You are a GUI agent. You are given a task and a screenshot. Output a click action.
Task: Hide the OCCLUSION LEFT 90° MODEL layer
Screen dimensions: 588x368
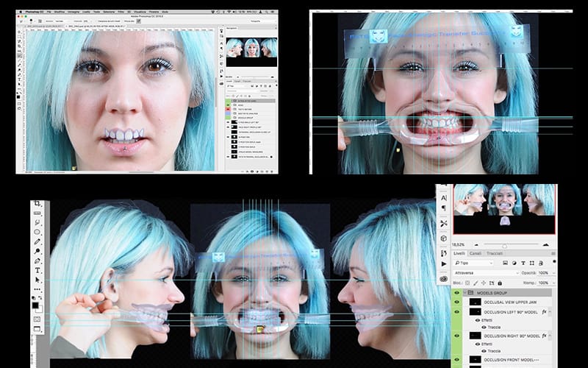point(456,311)
